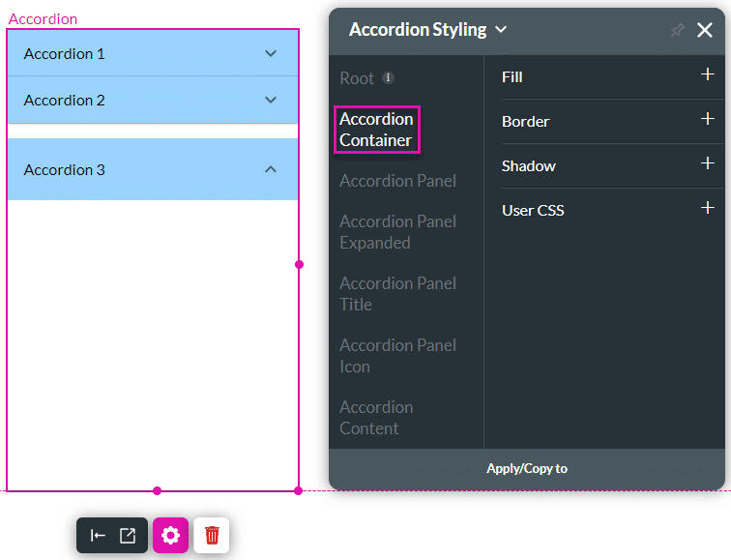
Task: Select Accordion Content item
Action: coord(376,418)
